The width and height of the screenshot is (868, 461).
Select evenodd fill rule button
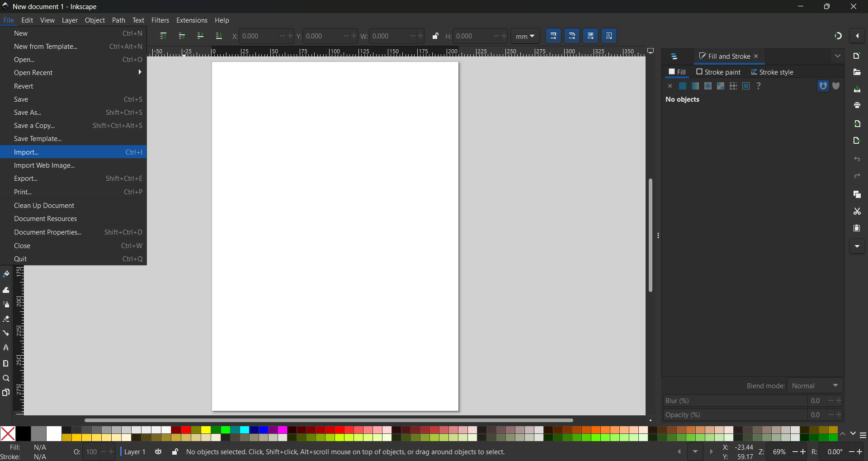[823, 86]
